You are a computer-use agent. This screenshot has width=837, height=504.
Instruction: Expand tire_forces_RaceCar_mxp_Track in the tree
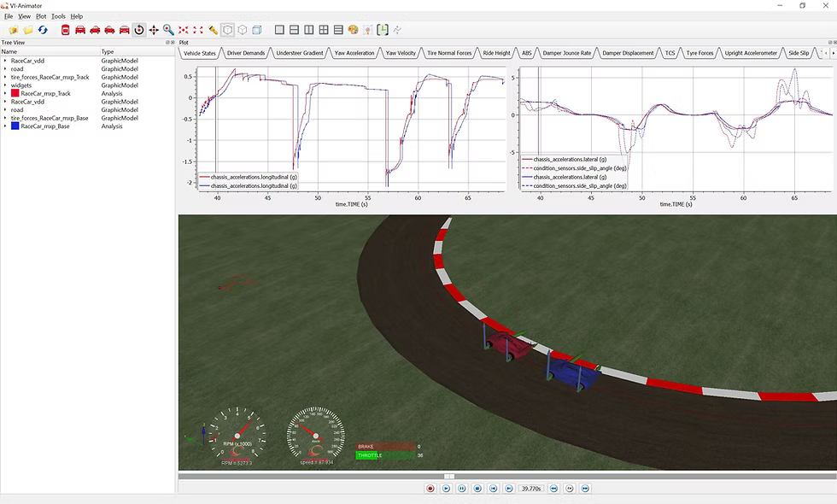pyautogui.click(x=5, y=77)
